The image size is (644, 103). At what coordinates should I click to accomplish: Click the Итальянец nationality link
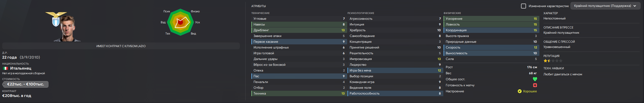click(21, 68)
